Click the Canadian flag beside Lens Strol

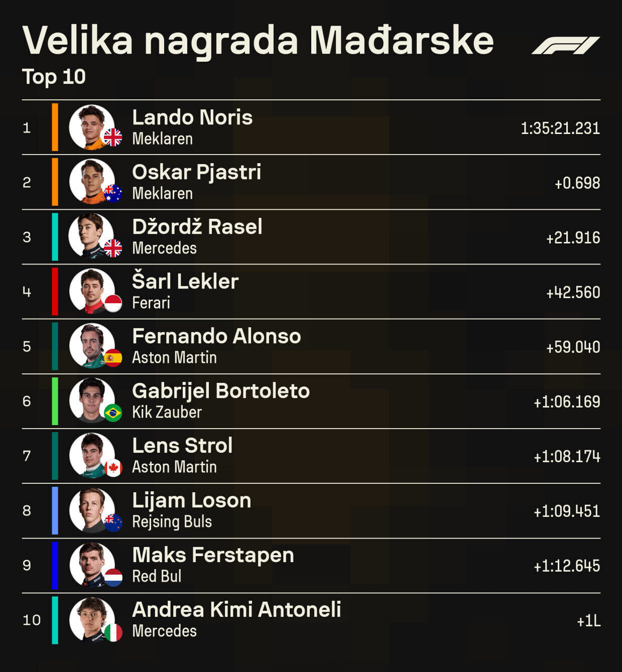(113, 468)
